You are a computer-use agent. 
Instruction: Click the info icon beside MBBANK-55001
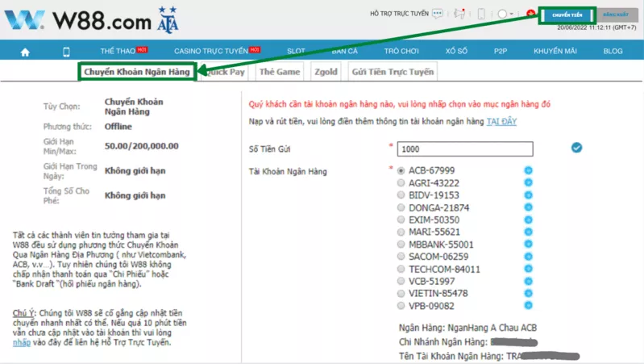(528, 244)
